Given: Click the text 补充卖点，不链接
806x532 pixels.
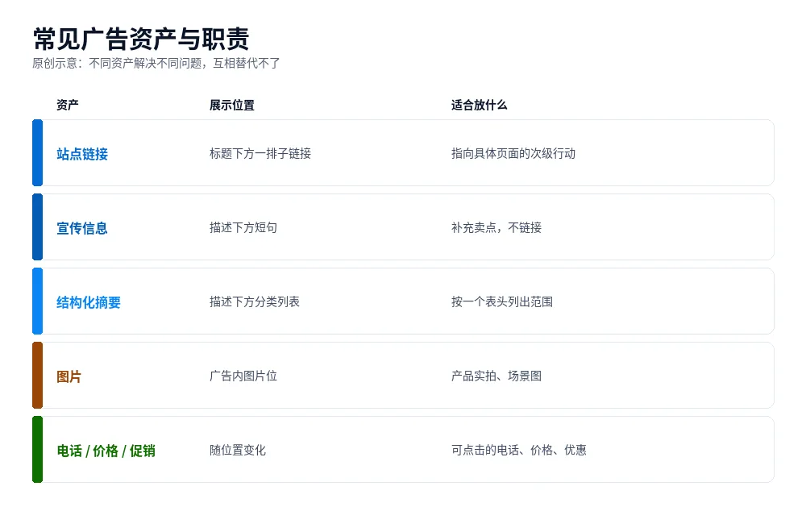Looking at the screenshot, I should [496, 227].
